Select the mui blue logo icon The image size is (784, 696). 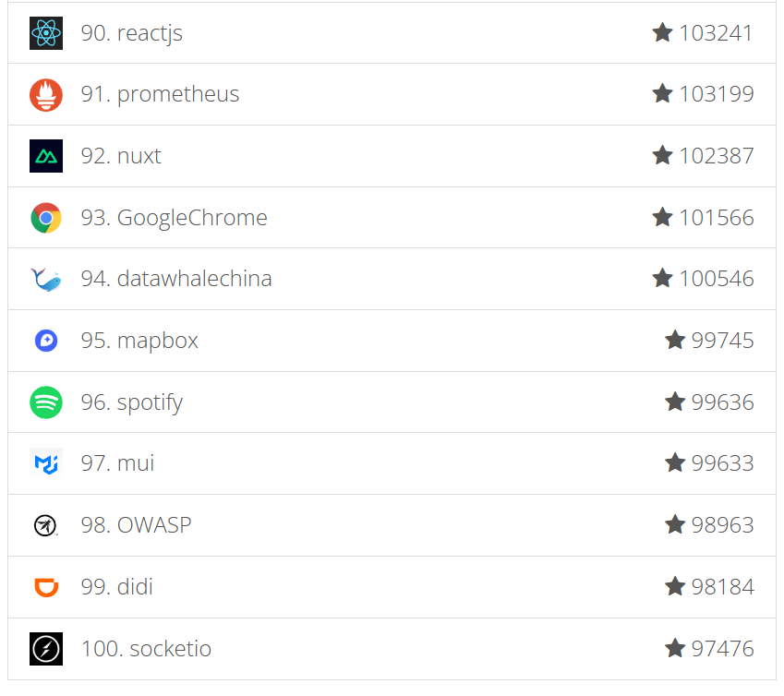coord(46,463)
